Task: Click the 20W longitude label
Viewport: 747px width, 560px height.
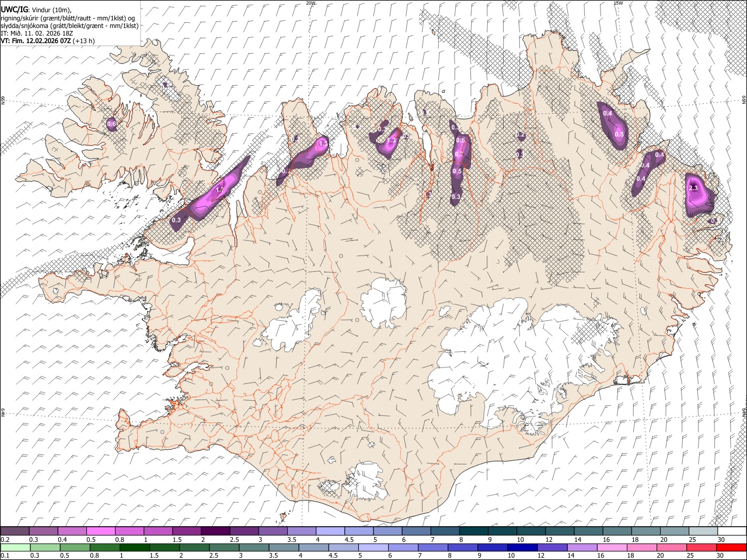Action: (x=310, y=3)
